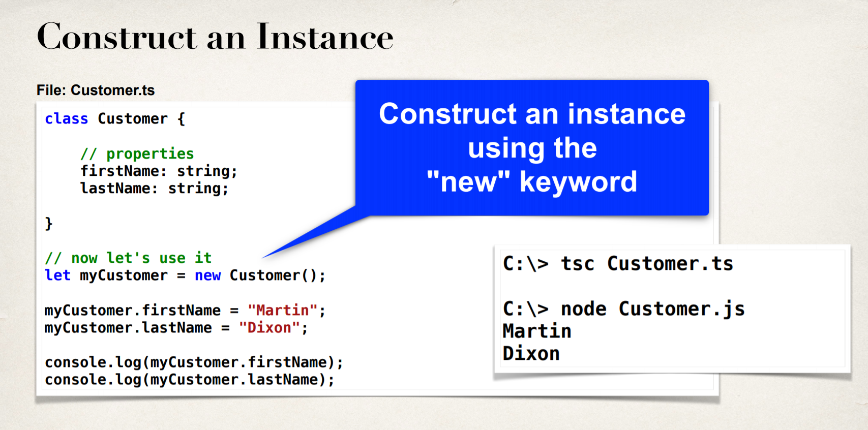Click the string "Dixon" in code

tap(270, 328)
